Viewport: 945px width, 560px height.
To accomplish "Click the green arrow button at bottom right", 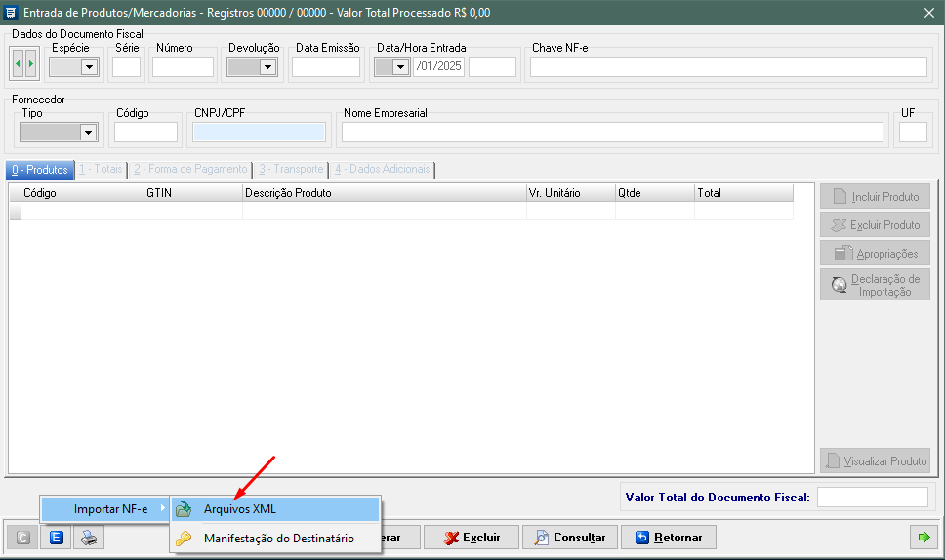I will pos(922,538).
